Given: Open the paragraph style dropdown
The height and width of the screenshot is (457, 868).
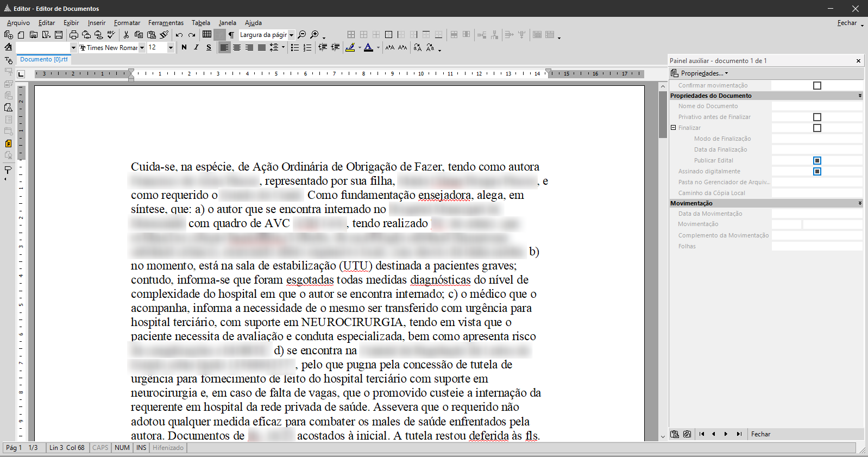Looking at the screenshot, I should click(x=73, y=47).
